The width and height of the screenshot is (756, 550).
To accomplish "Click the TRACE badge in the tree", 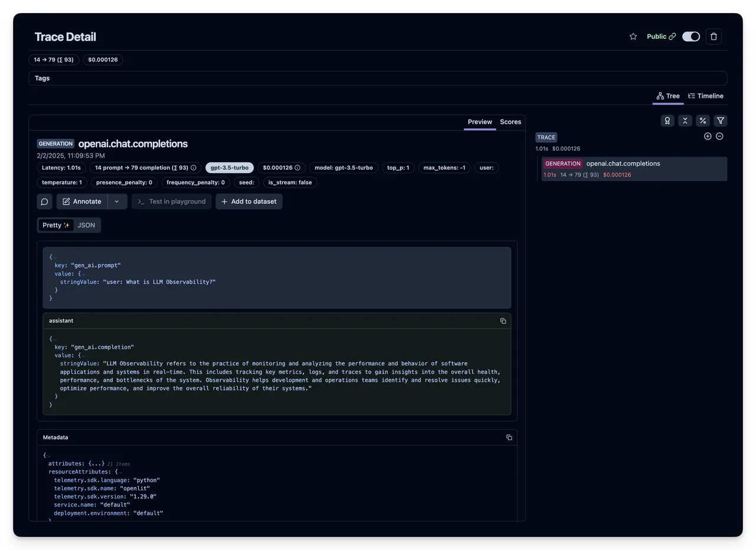I will click(x=546, y=137).
